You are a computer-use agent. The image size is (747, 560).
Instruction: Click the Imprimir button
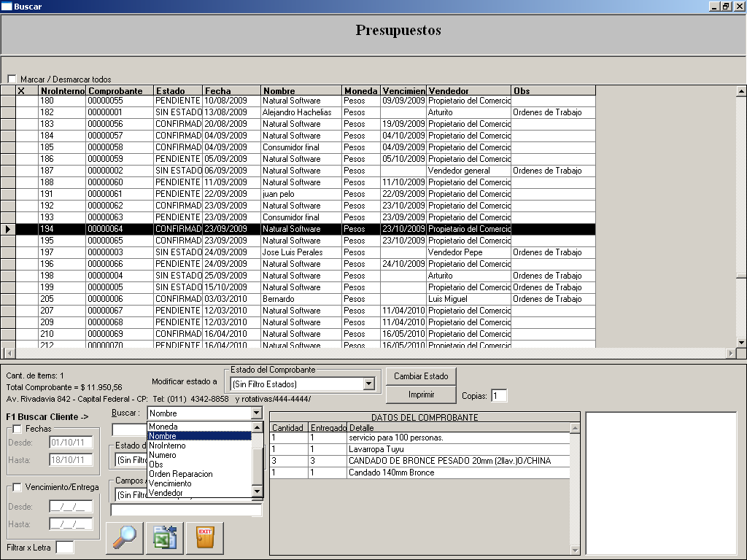pos(421,394)
